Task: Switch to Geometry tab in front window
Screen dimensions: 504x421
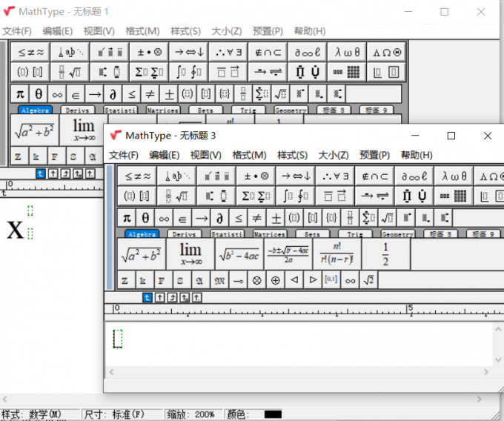Action: (397, 234)
